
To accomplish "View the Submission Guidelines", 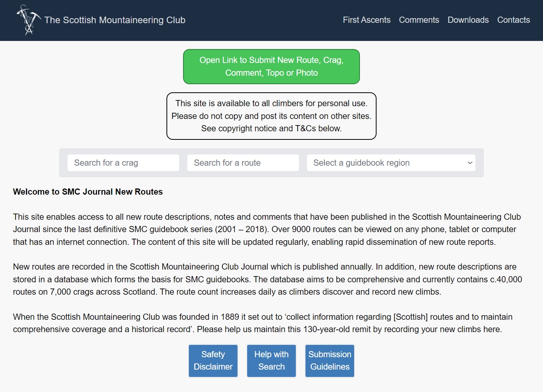I will (330, 361).
